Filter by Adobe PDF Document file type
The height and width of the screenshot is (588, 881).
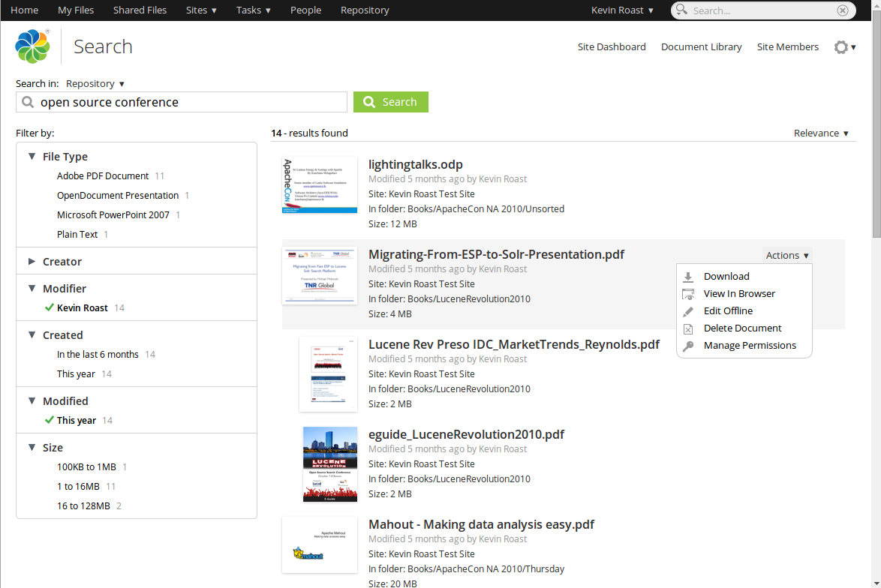[103, 176]
